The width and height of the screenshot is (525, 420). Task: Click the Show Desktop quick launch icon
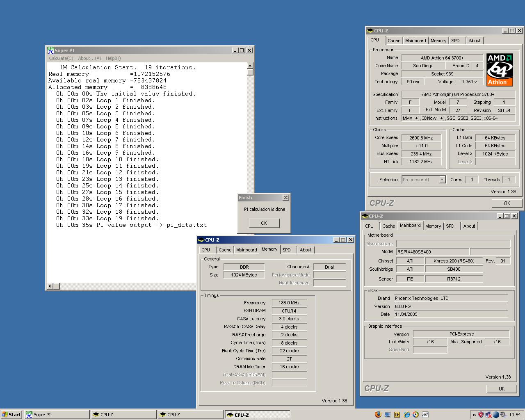coord(388,415)
